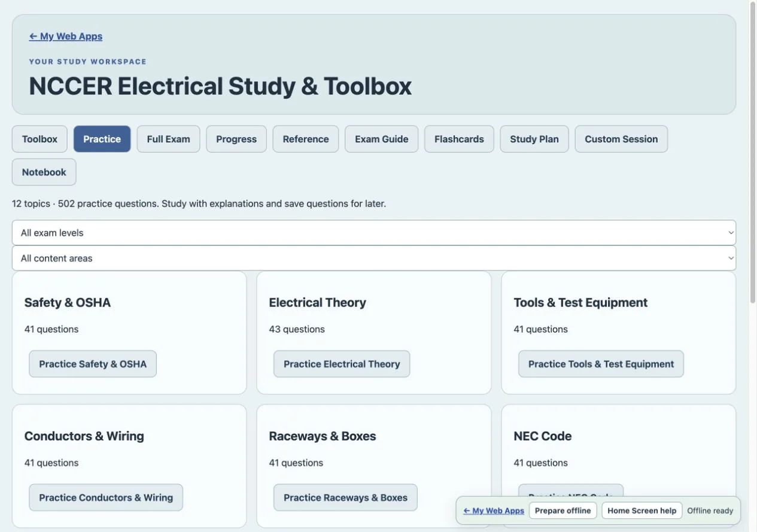Click the Conductors & Wiring heading
757x532 pixels.
(84, 436)
